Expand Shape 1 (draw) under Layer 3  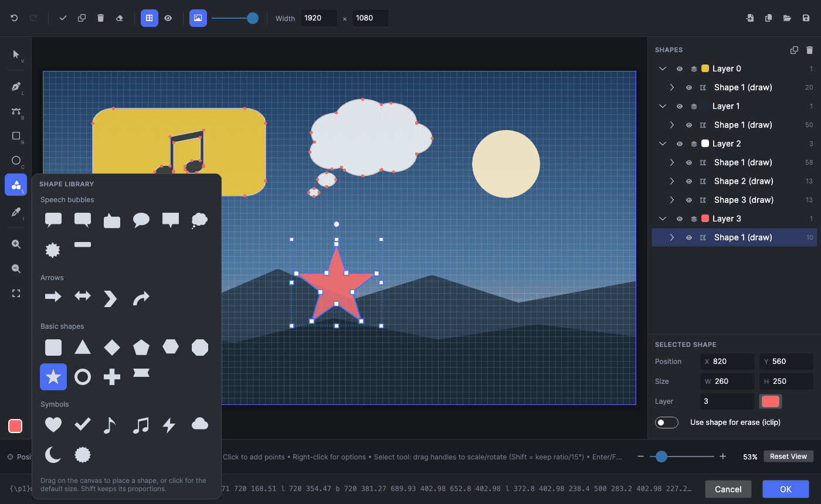[672, 237]
